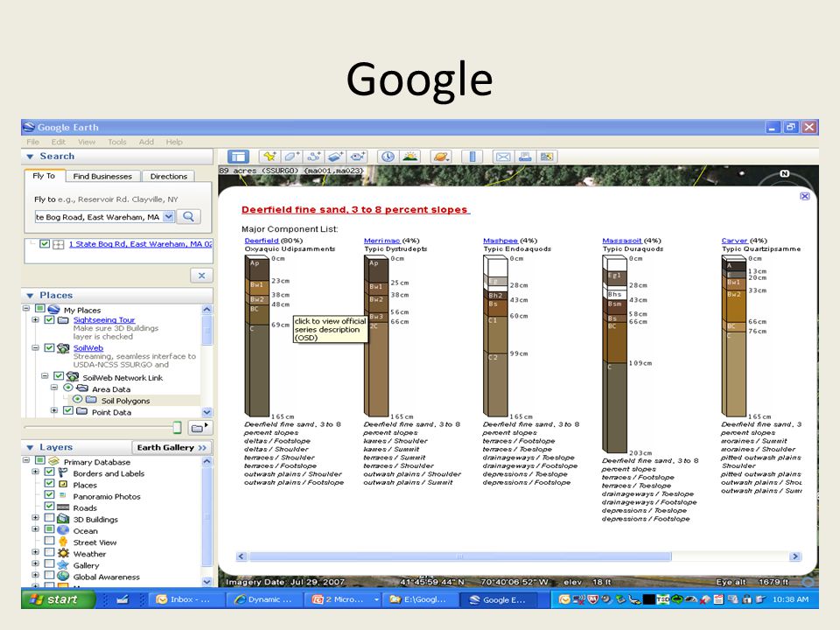Select the Global Awareness globe icon

(63, 577)
